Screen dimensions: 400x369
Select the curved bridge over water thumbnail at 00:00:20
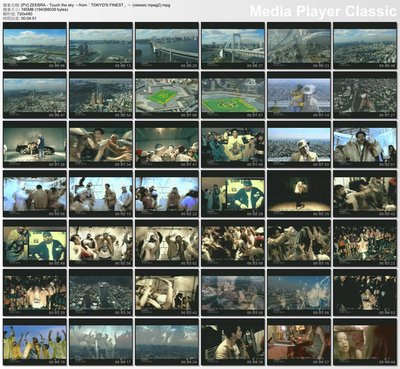167,46
